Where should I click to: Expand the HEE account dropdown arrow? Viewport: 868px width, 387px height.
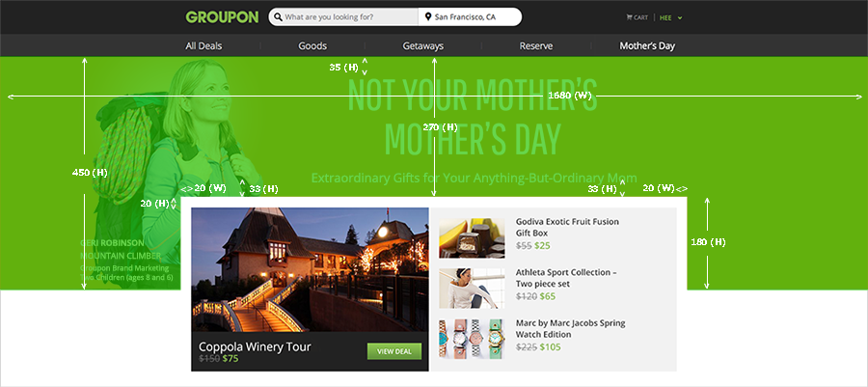pos(680,17)
